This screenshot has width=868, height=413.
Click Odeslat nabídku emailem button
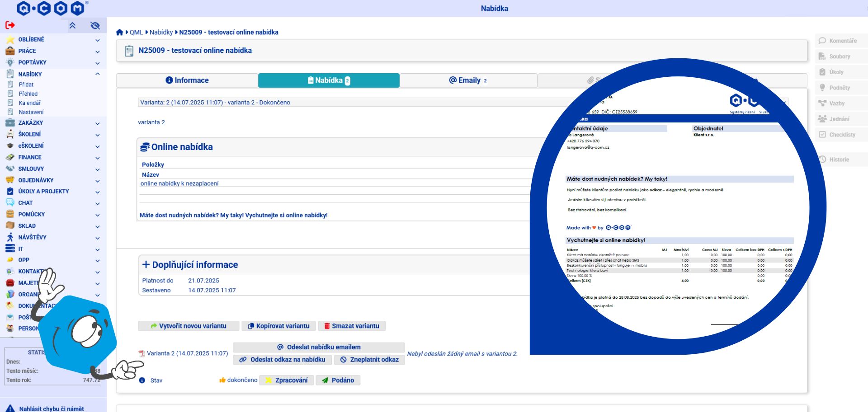319,347
